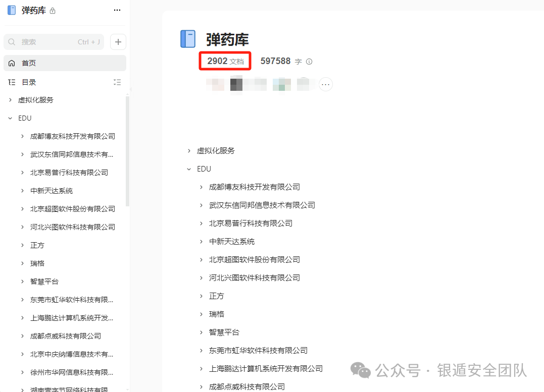544x392 pixels.
Task: Select 正方 in the sidebar tree
Action: point(37,245)
